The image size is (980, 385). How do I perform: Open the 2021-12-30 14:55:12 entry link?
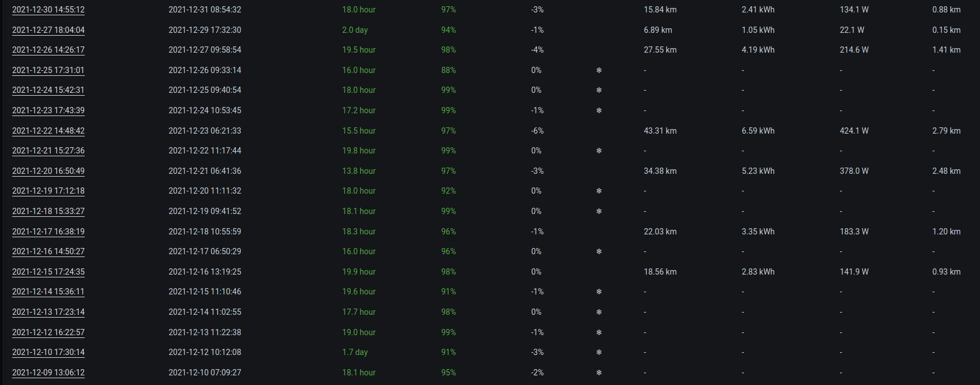(48, 10)
